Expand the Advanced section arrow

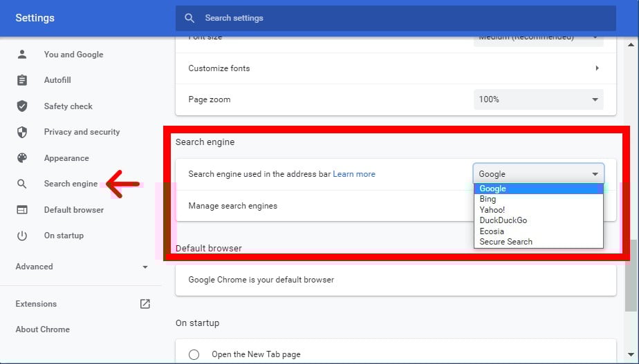pos(145,267)
